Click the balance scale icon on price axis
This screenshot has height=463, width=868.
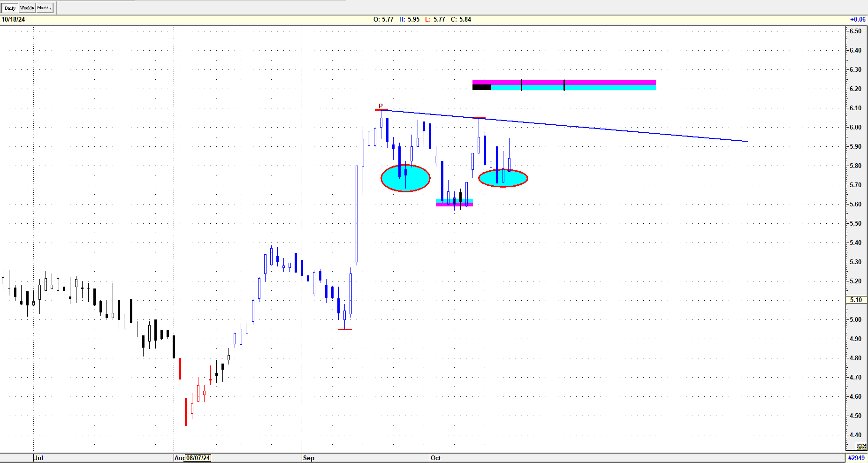861,447
